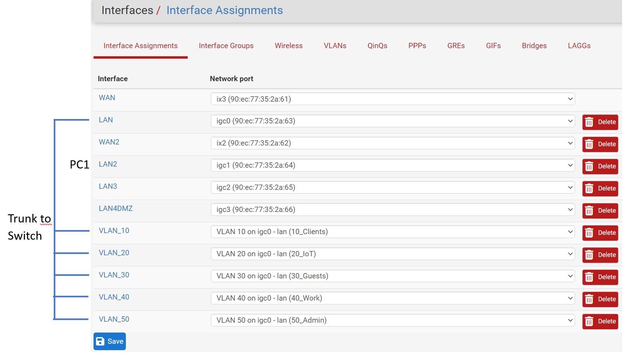This screenshot has width=628, height=364.
Task: Open the VLAN_50 port dropdown 50_Admin
Action: click(x=393, y=321)
